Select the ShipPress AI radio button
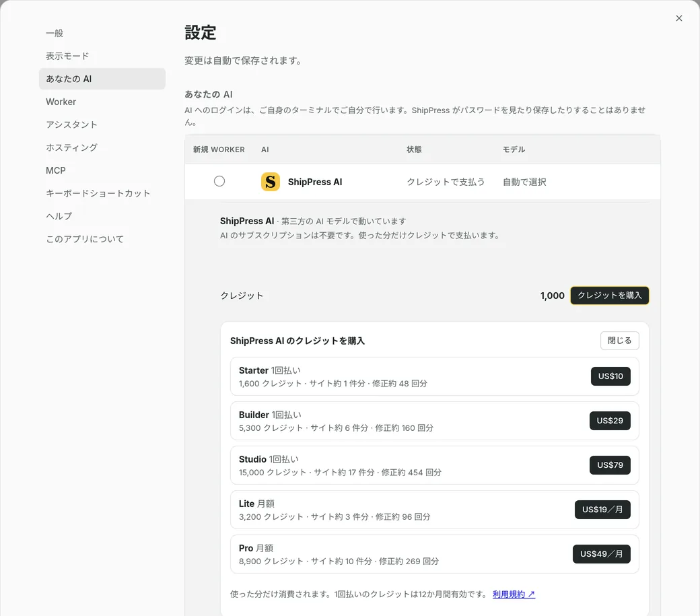 coord(219,181)
